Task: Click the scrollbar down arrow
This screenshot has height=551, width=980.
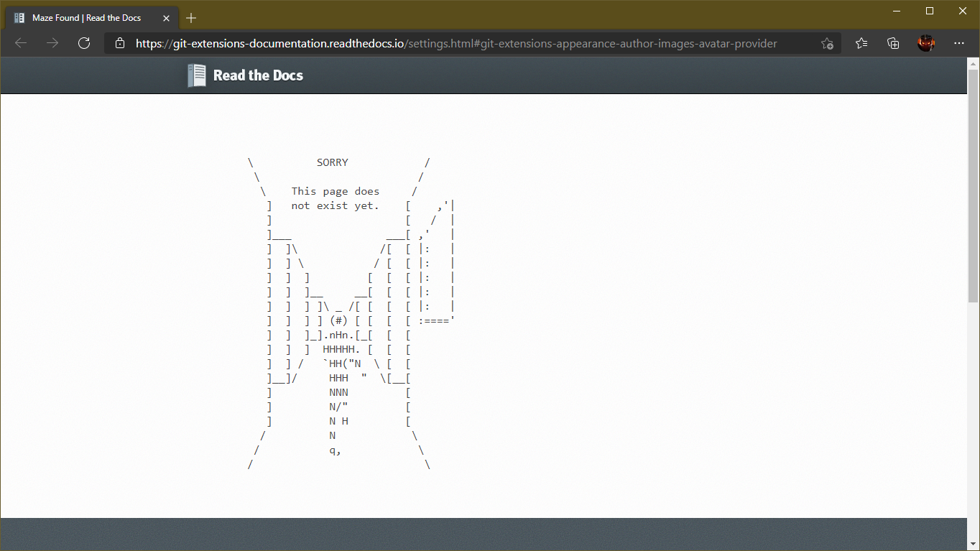Action: click(x=974, y=544)
